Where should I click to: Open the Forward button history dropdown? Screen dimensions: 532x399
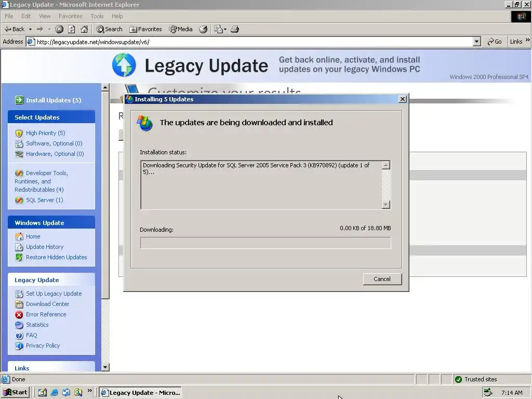tap(49, 29)
